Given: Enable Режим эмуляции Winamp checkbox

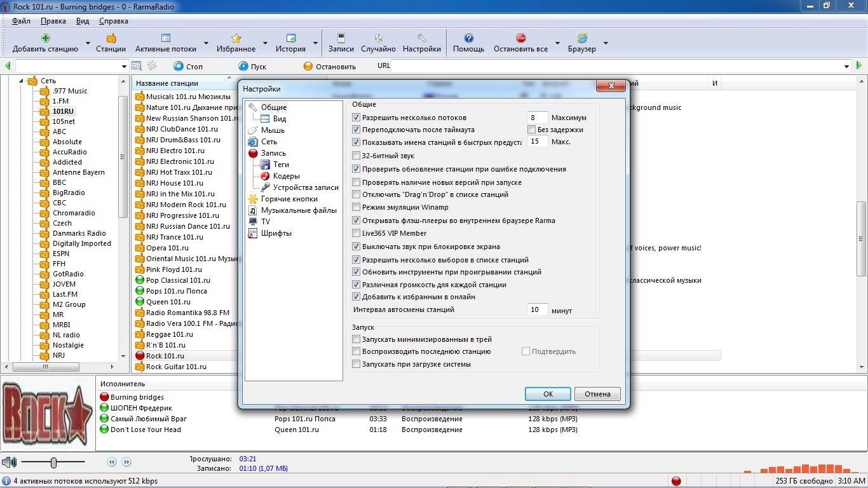Looking at the screenshot, I should click(x=356, y=207).
